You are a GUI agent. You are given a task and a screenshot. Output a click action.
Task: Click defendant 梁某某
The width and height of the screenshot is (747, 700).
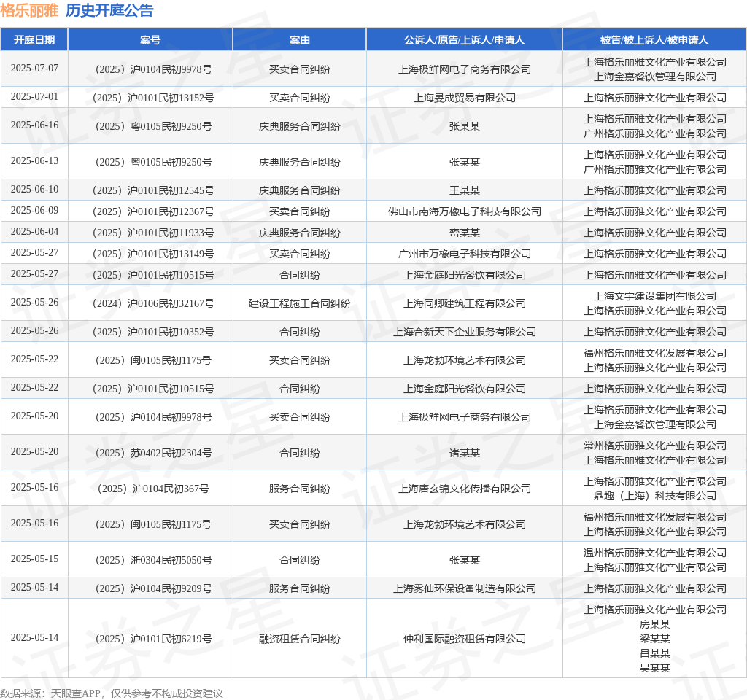point(654,639)
